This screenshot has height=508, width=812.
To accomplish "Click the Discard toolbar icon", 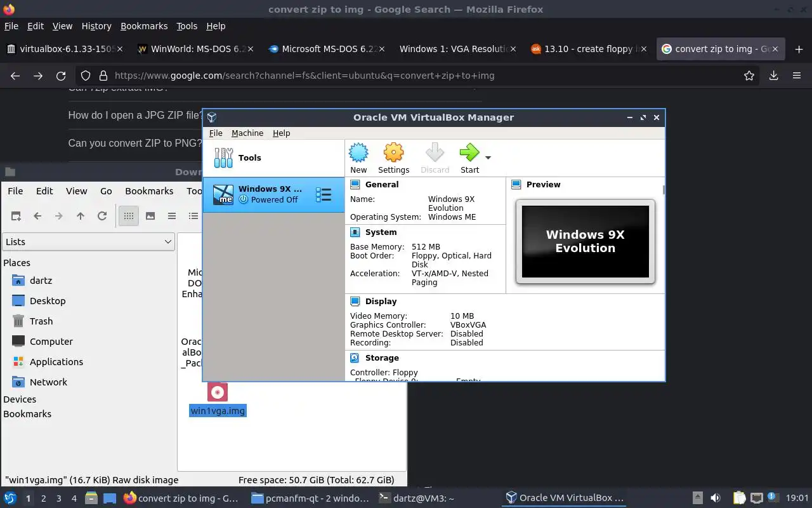I will (435, 153).
